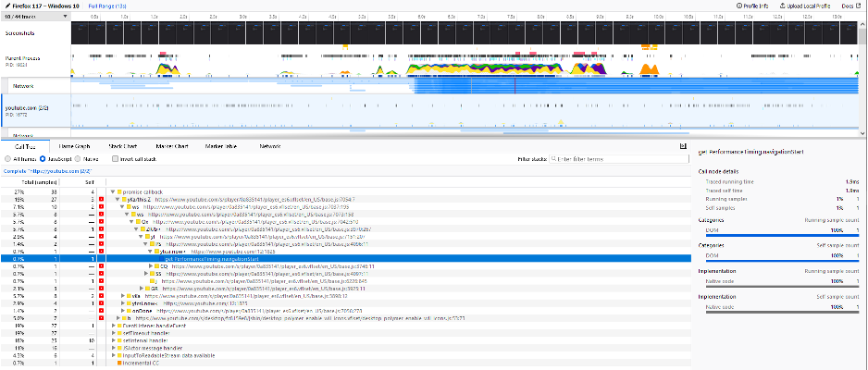Toggle the sidebar with the panel icon
The width and height of the screenshot is (868, 370).
tap(701, 152)
